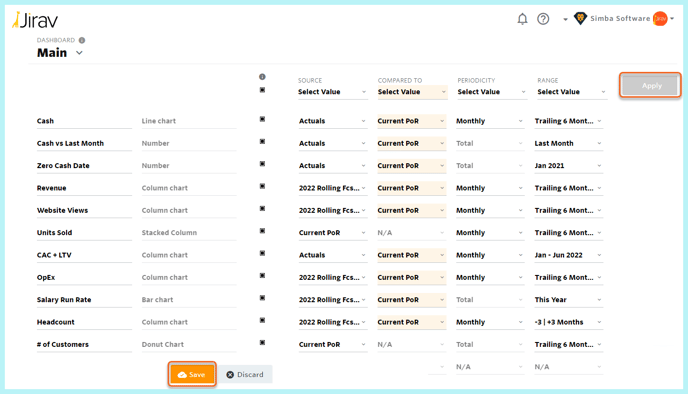Expand the Main dashboard chevron
Screen dimensions: 688x394
(x=79, y=53)
